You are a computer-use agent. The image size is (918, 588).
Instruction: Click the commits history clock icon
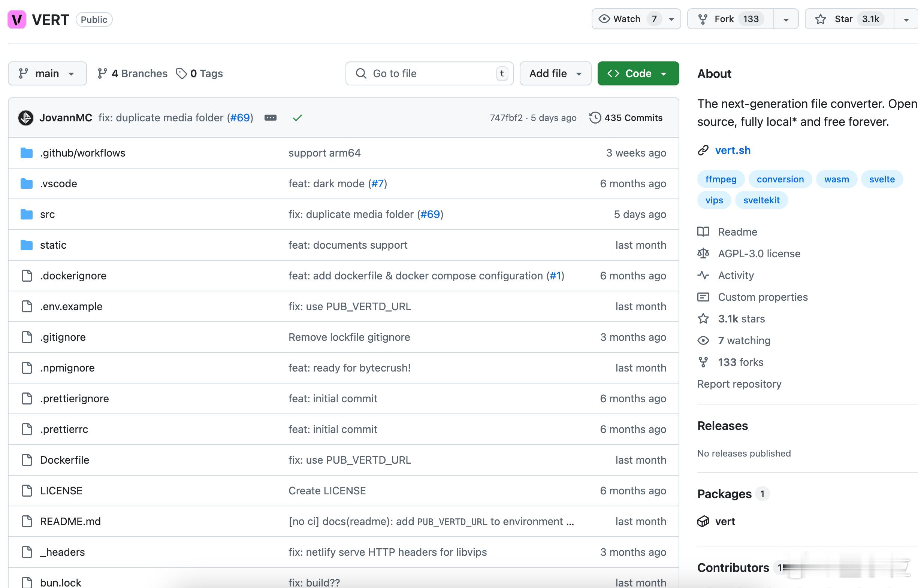595,118
